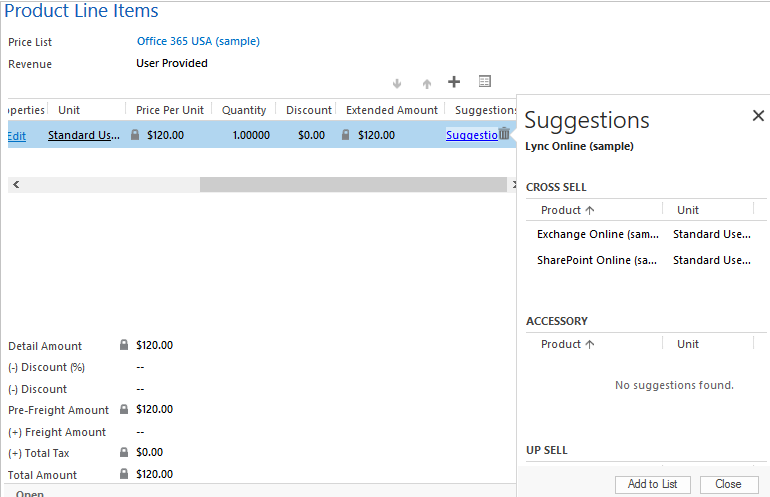Viewport: 770px width, 497px height.
Task: Click the Extended Amount column header
Action: point(392,110)
